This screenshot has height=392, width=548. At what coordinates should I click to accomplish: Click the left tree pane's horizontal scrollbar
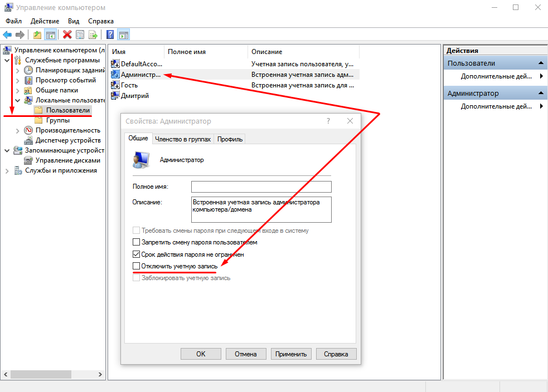click(53, 374)
